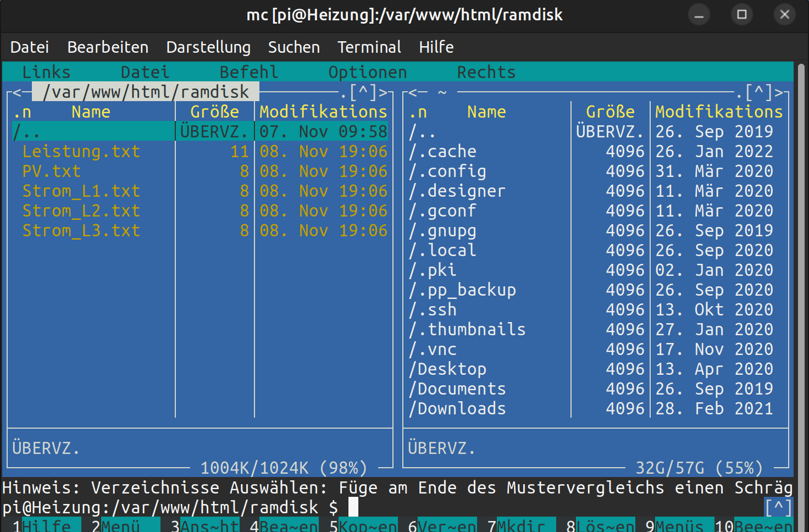This screenshot has height=532, width=809.
Task: Open command history [^] beside the prompt
Action: (x=779, y=507)
